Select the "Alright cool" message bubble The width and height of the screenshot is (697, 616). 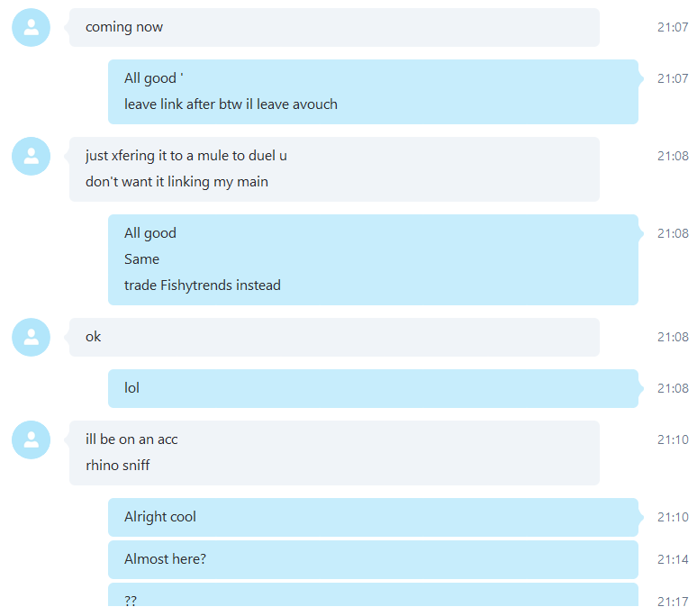point(373,517)
